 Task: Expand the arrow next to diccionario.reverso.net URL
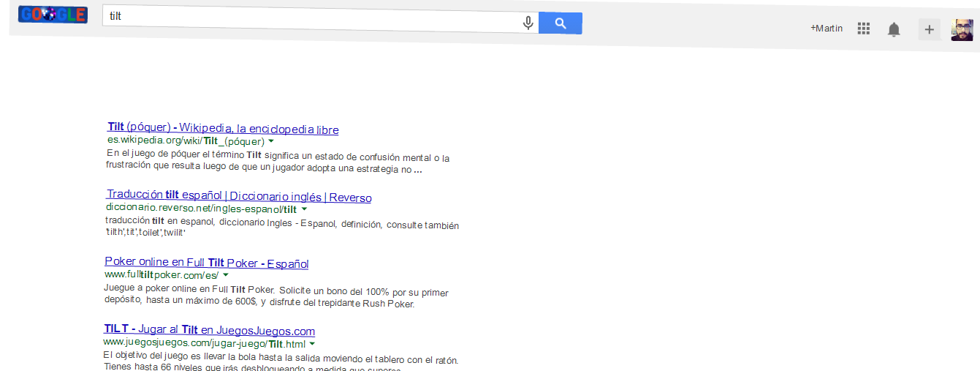tap(304, 209)
